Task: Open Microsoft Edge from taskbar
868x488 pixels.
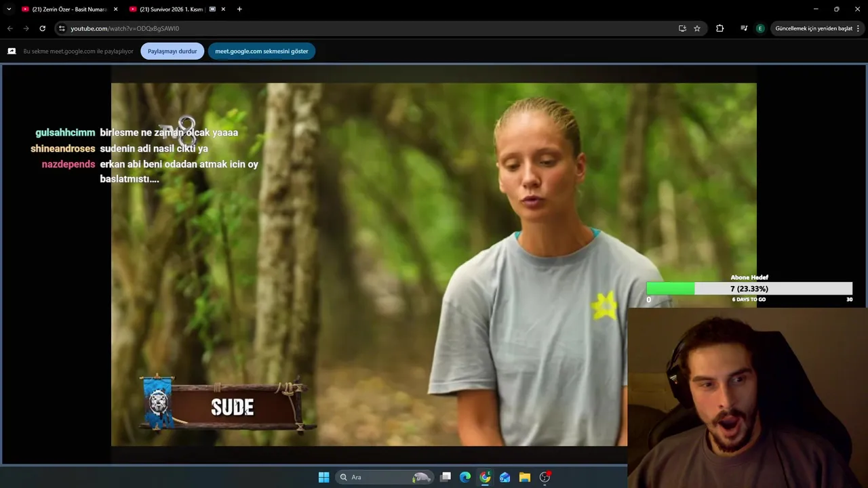Action: tap(465, 477)
